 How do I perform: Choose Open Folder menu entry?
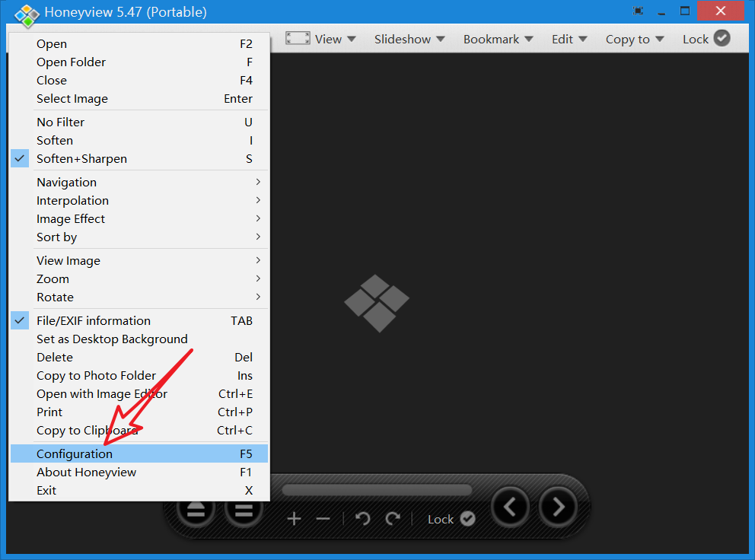139,62
